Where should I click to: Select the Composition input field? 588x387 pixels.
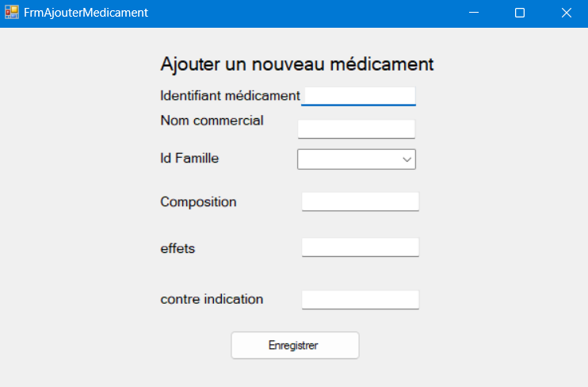(x=360, y=201)
